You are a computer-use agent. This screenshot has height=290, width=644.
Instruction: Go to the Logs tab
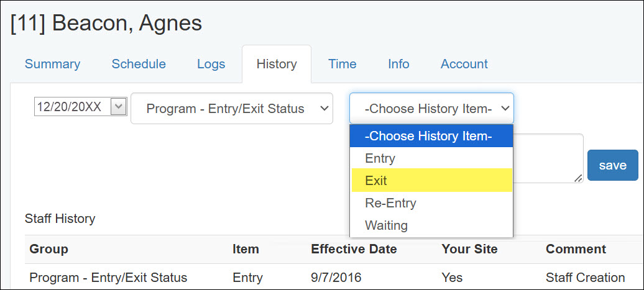tap(211, 64)
